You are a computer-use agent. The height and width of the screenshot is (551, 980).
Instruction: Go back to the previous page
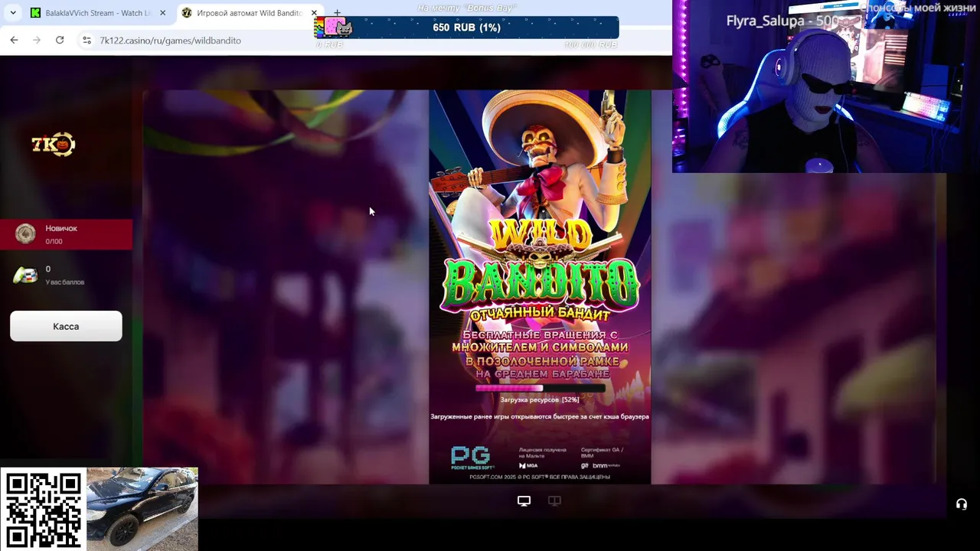pos(14,40)
